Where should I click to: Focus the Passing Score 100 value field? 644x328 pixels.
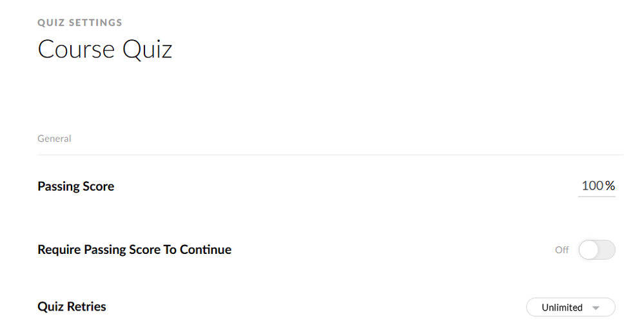click(x=592, y=186)
